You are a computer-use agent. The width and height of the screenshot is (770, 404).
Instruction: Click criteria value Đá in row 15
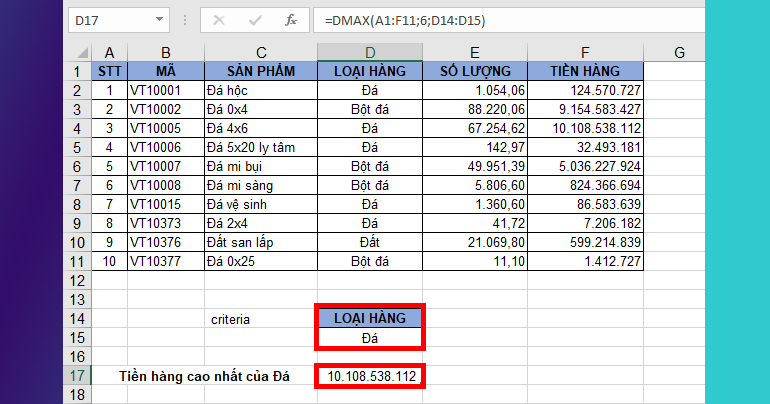[x=370, y=338]
